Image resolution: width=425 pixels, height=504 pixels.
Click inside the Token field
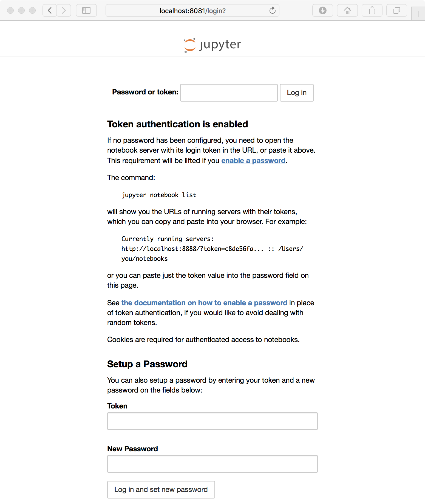tap(212, 421)
